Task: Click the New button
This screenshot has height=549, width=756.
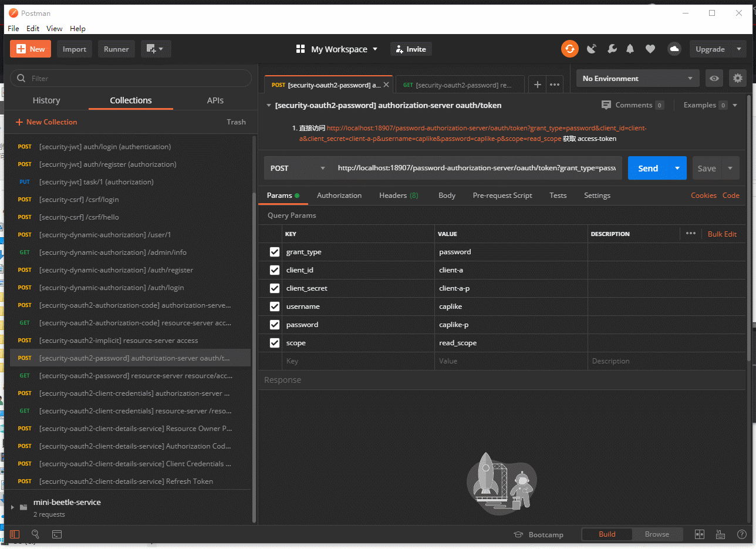Action: (x=31, y=49)
